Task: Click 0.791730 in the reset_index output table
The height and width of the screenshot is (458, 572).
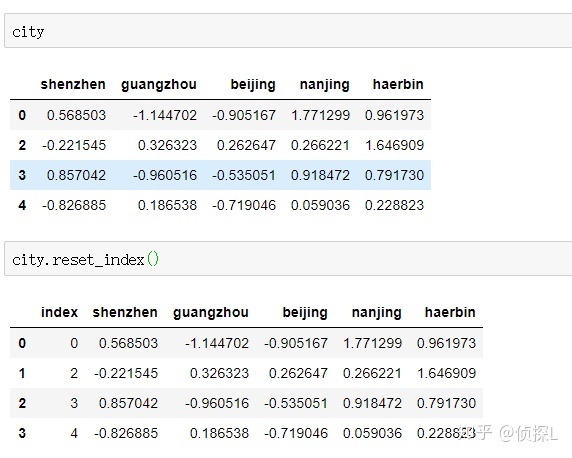Action: [x=447, y=403]
